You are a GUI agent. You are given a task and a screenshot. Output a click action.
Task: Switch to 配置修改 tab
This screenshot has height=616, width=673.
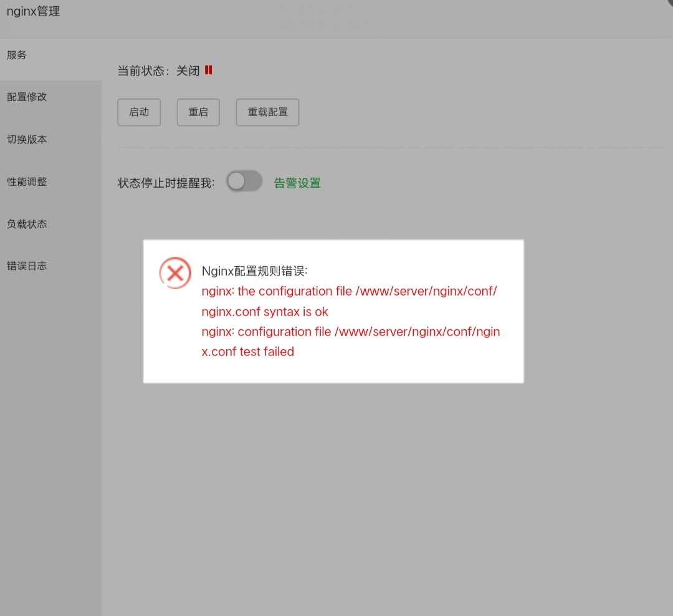click(50, 97)
